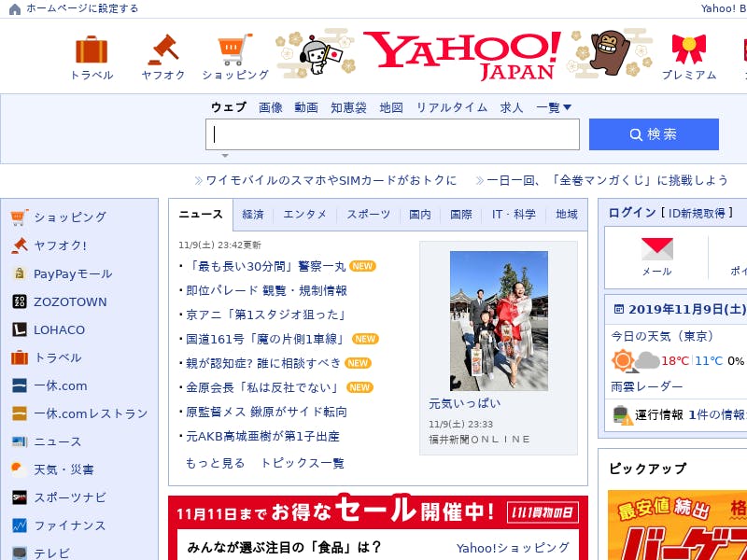Select the リアルタイム search type
This screenshot has width=747, height=560.
(x=452, y=107)
